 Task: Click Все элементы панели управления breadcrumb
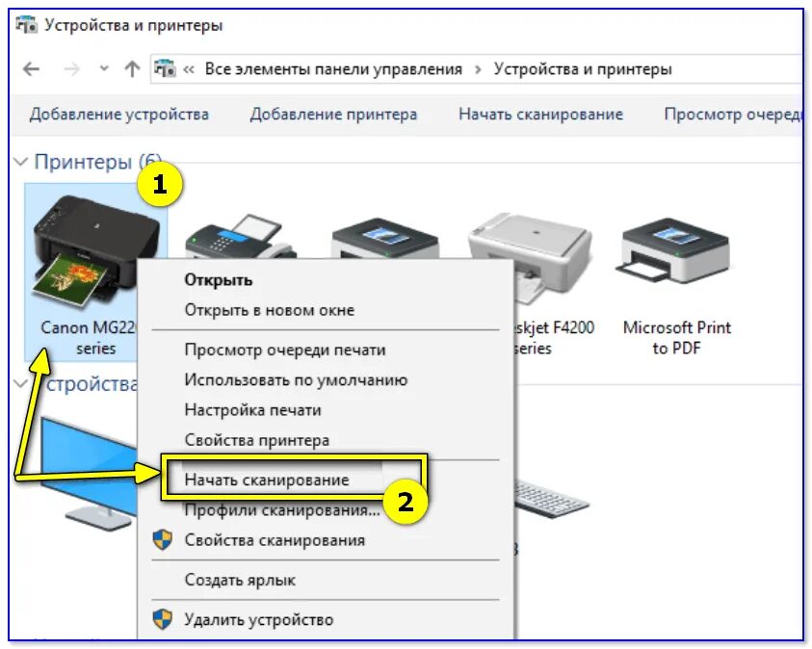(x=333, y=68)
